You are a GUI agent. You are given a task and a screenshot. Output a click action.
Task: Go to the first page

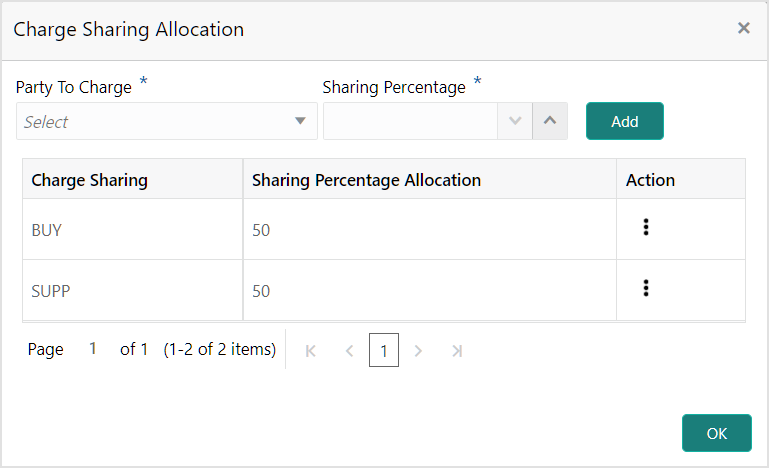(310, 351)
